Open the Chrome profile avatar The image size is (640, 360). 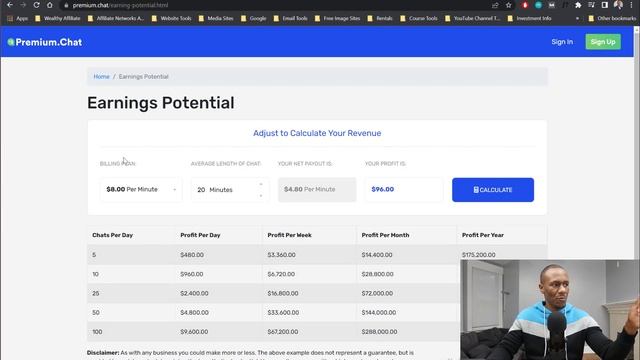click(x=618, y=5)
